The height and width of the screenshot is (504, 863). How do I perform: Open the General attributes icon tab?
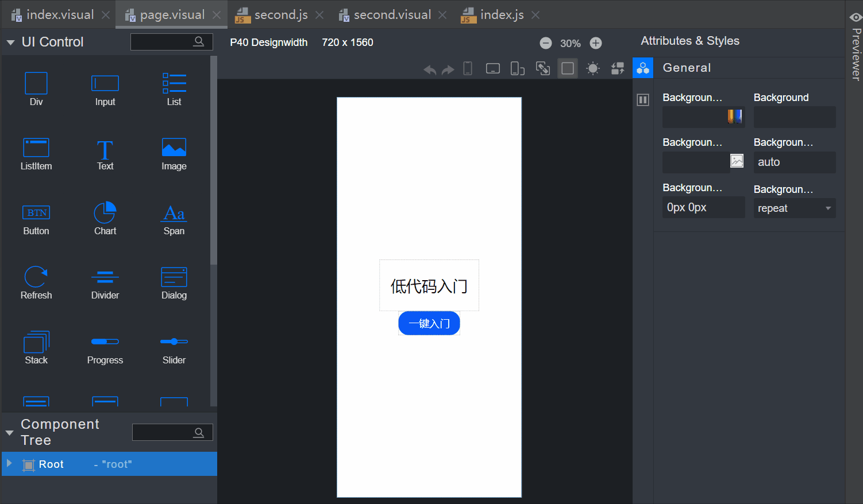[643, 68]
